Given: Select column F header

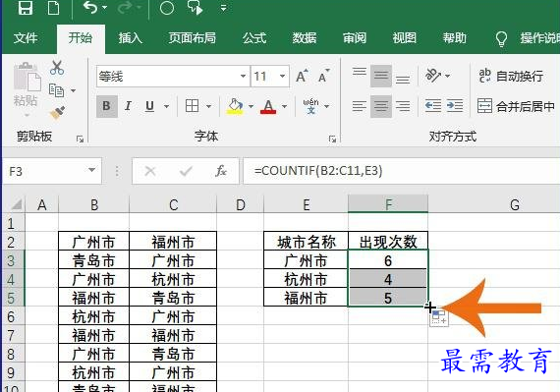Looking at the screenshot, I should 388,204.
